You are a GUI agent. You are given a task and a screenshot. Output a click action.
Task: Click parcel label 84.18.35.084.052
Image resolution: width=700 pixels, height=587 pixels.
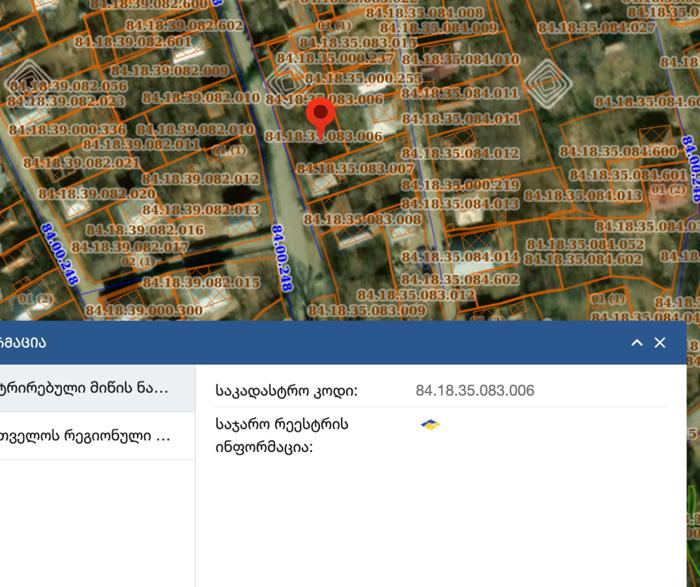pos(585,245)
